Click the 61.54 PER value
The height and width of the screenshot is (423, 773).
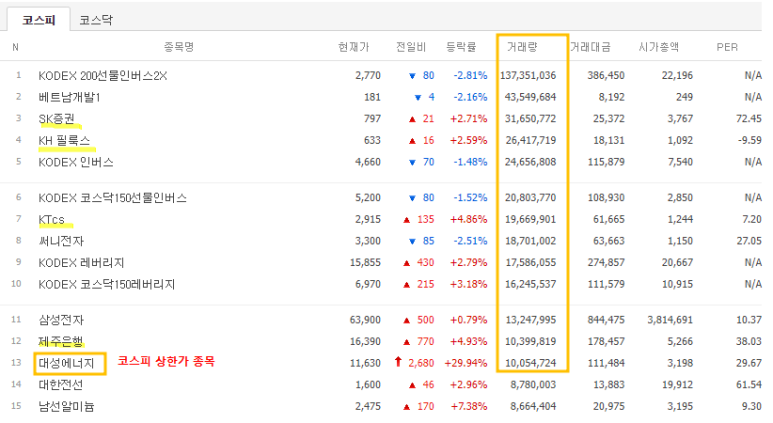tap(749, 385)
